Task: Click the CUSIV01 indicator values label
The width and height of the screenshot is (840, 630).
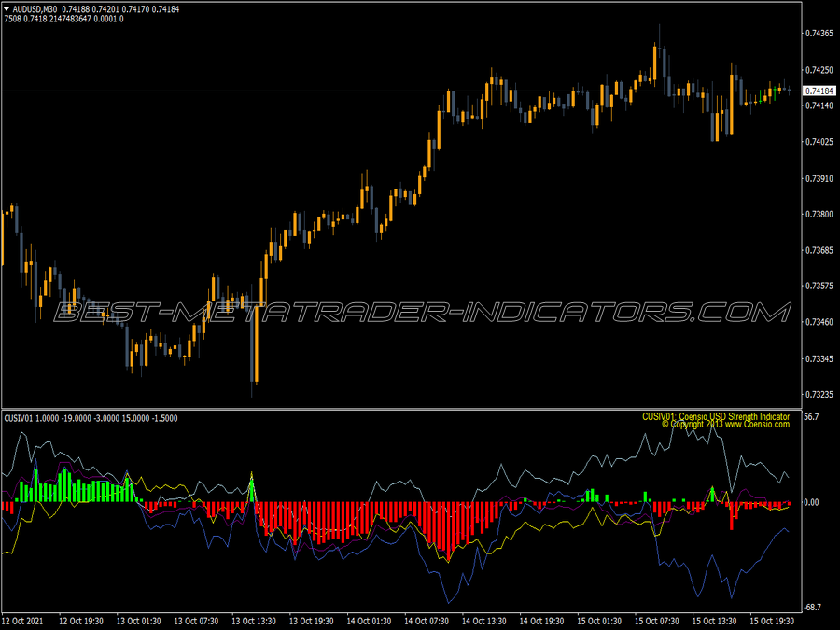Action: point(91,418)
